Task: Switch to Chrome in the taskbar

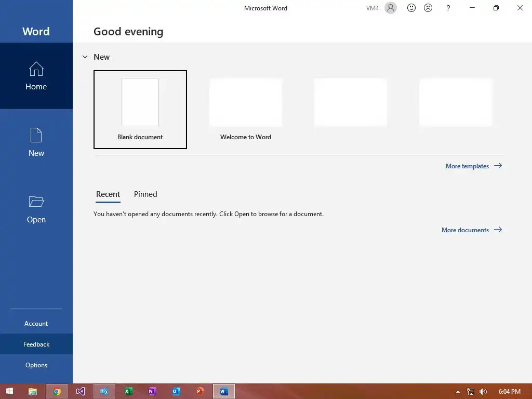Action: tap(57, 391)
